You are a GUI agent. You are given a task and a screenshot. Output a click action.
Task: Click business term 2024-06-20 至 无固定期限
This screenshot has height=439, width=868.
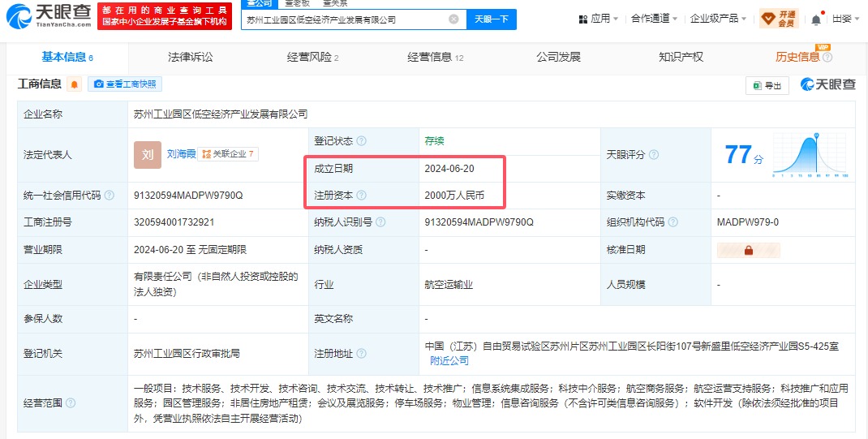191,250
